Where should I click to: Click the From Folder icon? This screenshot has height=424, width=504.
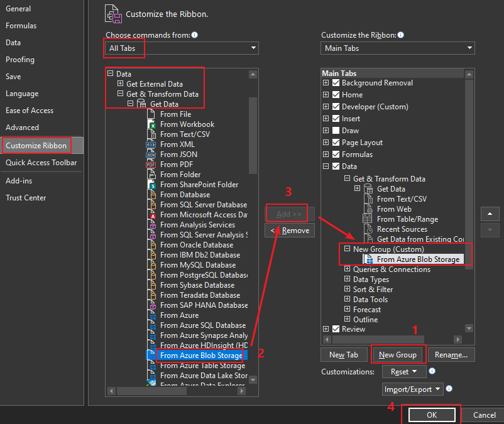click(151, 175)
